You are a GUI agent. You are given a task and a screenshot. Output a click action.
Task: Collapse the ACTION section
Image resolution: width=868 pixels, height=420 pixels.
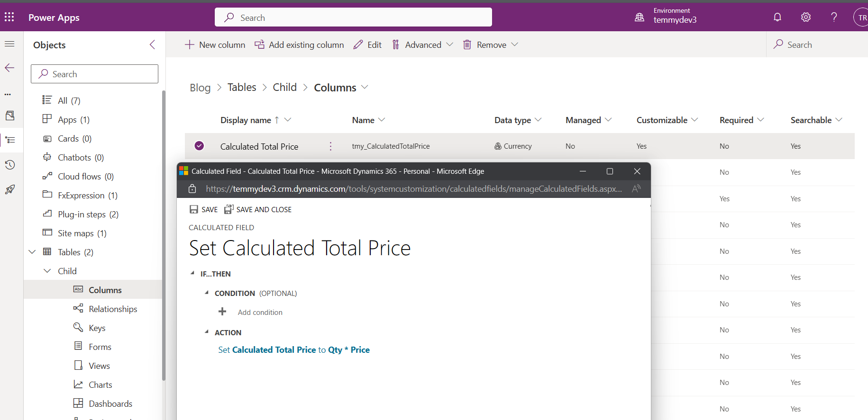(207, 332)
